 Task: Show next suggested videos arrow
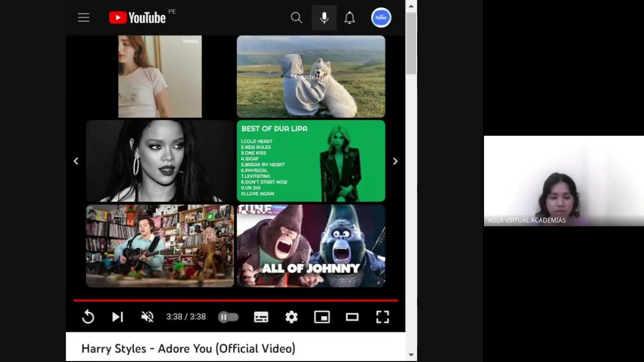[x=395, y=161]
